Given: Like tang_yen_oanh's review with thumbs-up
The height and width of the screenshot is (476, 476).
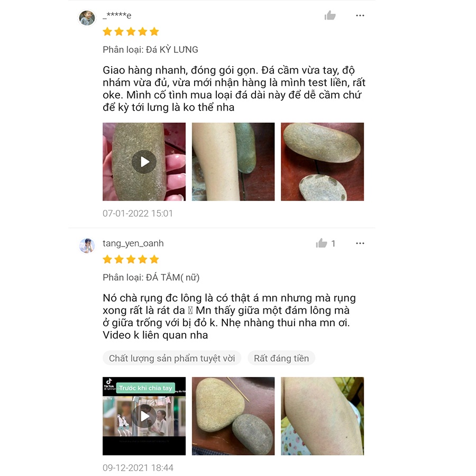Looking at the screenshot, I should (321, 243).
